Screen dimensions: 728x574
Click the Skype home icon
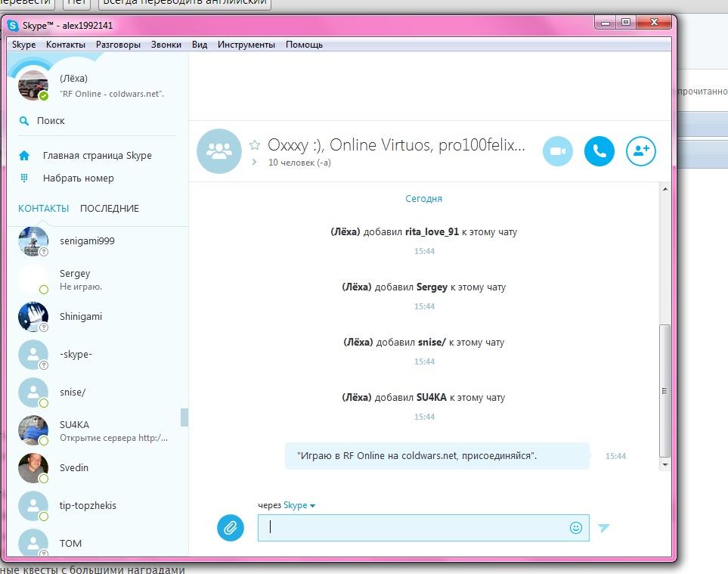coord(24,156)
